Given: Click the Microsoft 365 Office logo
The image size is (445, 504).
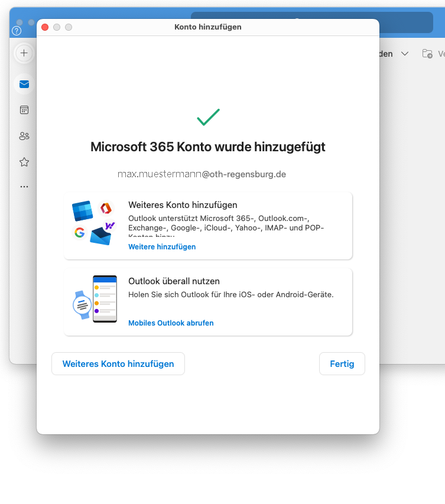Looking at the screenshot, I should tap(106, 208).
